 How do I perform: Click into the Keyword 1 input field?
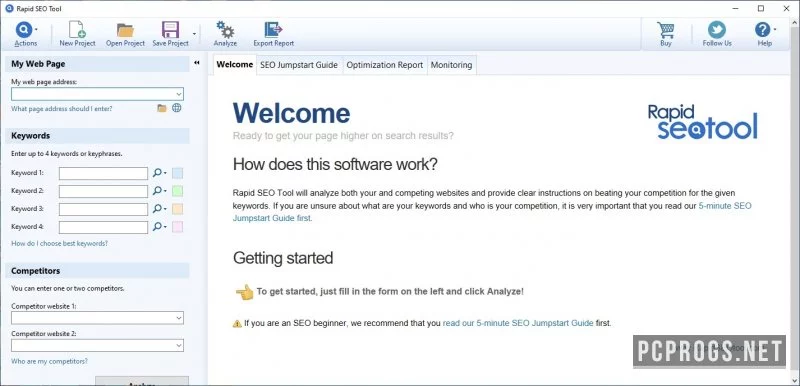tap(104, 173)
